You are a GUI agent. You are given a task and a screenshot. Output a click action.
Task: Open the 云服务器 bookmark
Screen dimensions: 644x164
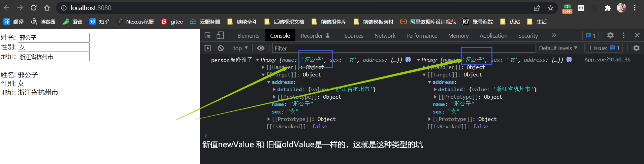tap(205, 22)
